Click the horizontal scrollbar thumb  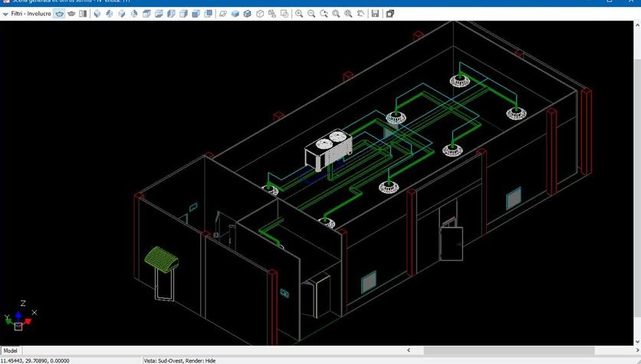497,351
